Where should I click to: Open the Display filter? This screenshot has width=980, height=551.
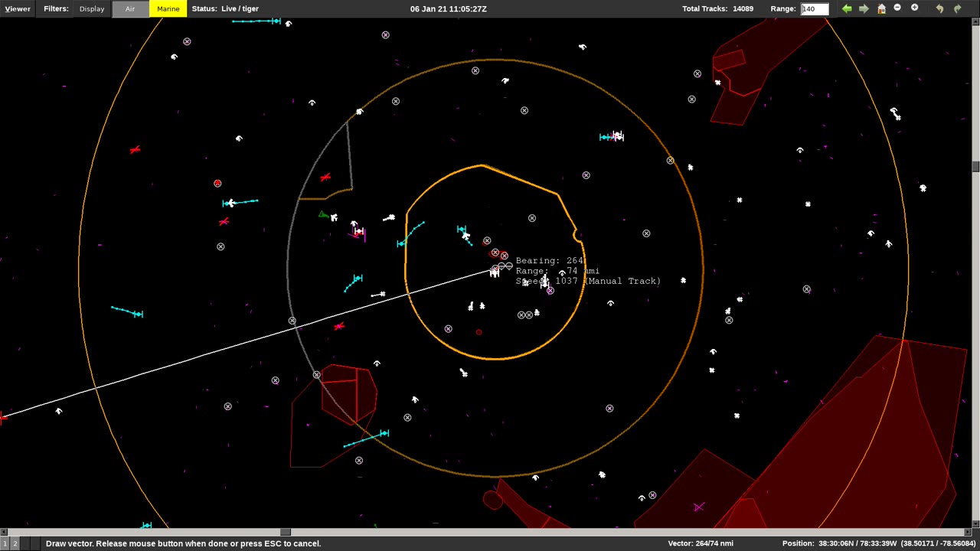92,8
